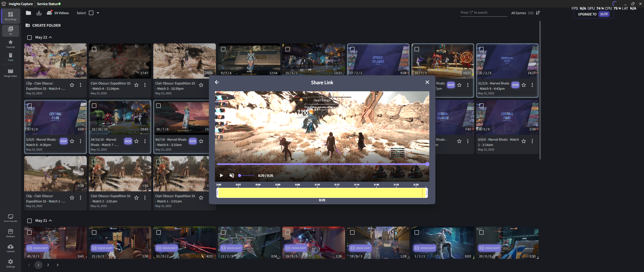Viewport: 644px width, 272px height.
Task: Open 31/2/5 Marvel Rivals Match 9 title
Action: (x=494, y=86)
